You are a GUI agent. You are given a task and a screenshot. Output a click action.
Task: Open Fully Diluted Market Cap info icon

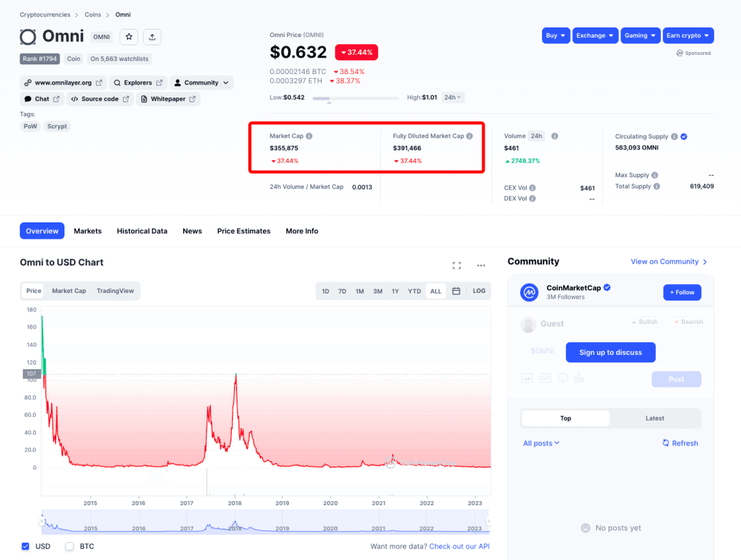click(x=469, y=136)
